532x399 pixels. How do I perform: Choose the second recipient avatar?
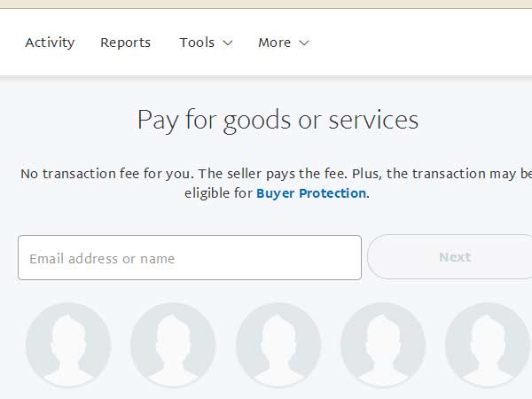pos(173,346)
